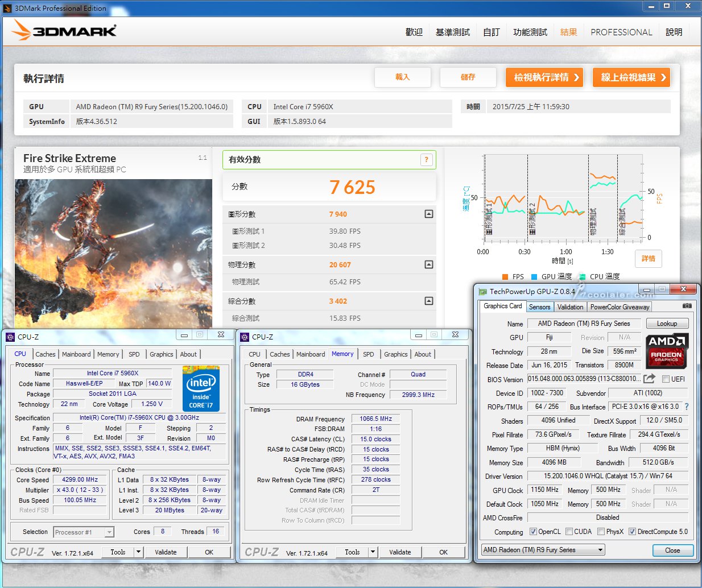The height and width of the screenshot is (588, 702).
Task: Click the DRAM Frequency 1066.5 MHz value
Action: click(x=376, y=419)
